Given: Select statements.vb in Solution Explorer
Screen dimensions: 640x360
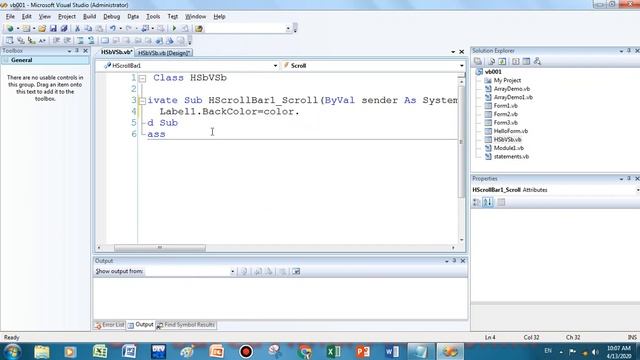Looking at the screenshot, I should tap(511, 156).
